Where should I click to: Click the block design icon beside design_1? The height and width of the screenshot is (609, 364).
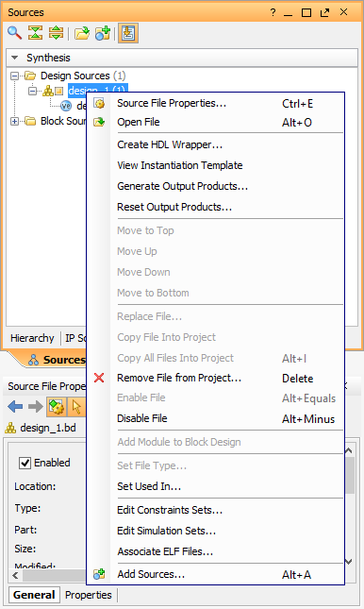(48, 92)
